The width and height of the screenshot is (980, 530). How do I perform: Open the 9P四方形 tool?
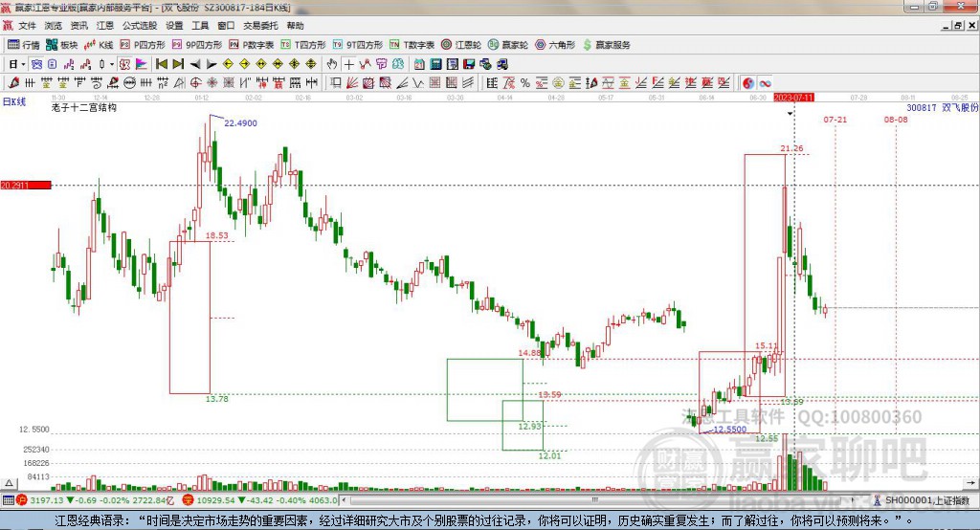tap(197, 45)
